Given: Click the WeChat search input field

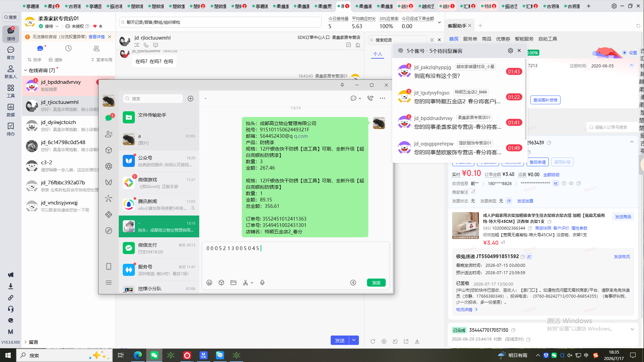Looking at the screenshot, I should pyautogui.click(x=153, y=99).
